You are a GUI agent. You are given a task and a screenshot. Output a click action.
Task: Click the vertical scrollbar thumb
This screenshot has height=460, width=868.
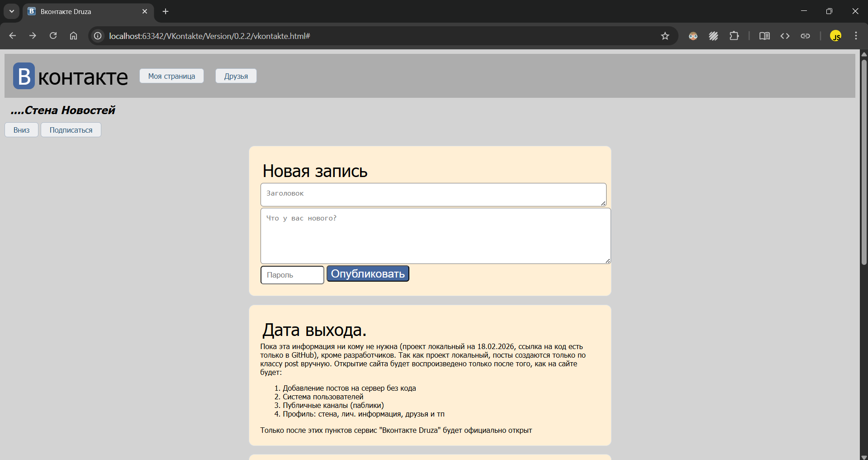pyautogui.click(x=864, y=162)
